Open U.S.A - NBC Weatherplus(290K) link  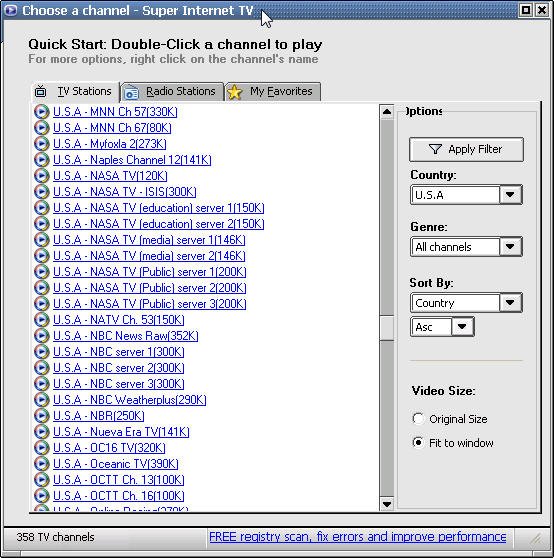click(130, 400)
